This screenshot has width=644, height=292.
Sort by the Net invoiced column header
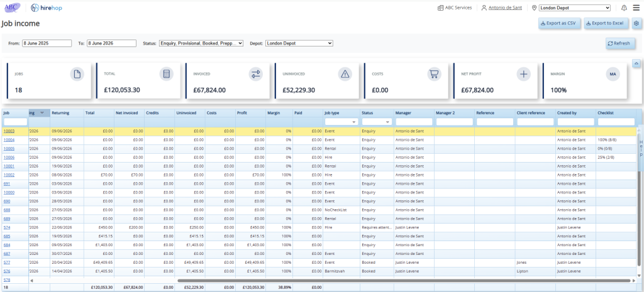130,113
